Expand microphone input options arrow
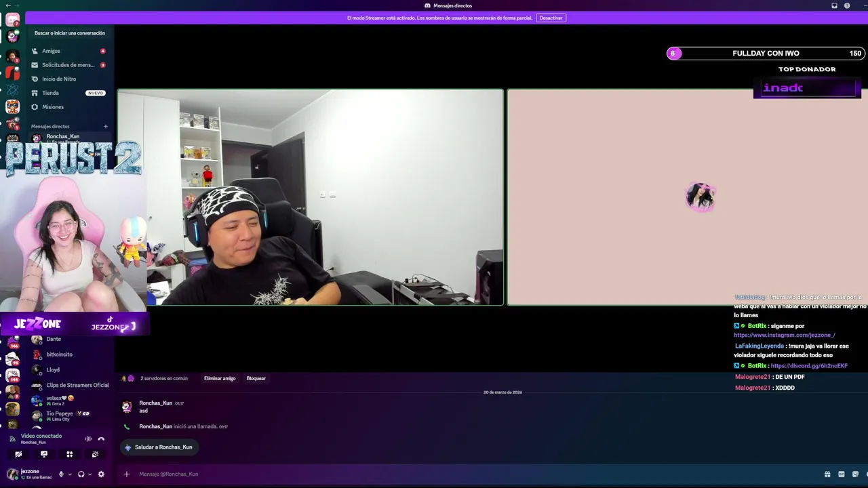This screenshot has height=488, width=868. point(69,474)
